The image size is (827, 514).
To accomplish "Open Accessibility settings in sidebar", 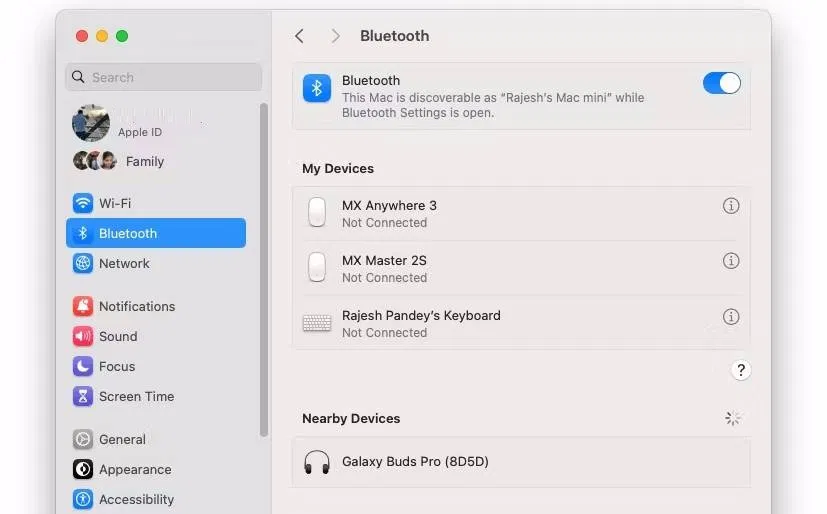I will [x=156, y=499].
